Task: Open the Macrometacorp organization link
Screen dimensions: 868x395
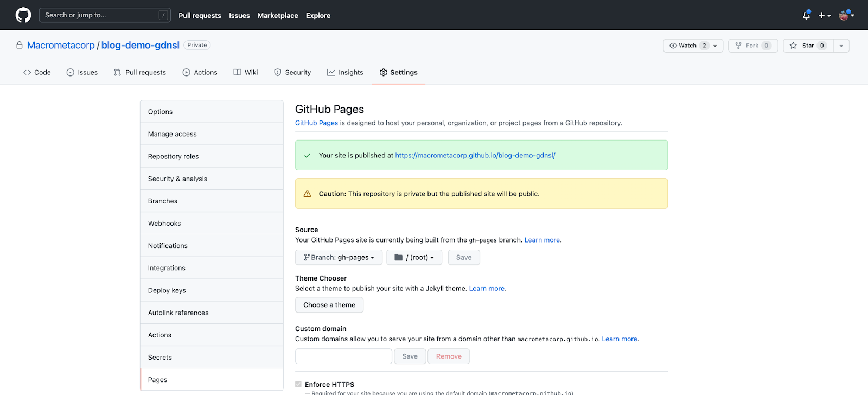Action: (61, 45)
